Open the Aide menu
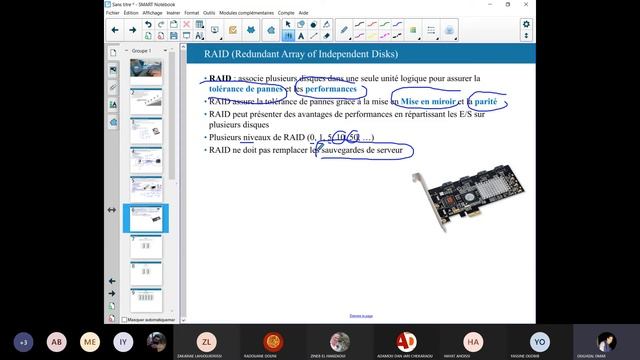Screen dimensions: 640x360 (303, 13)
